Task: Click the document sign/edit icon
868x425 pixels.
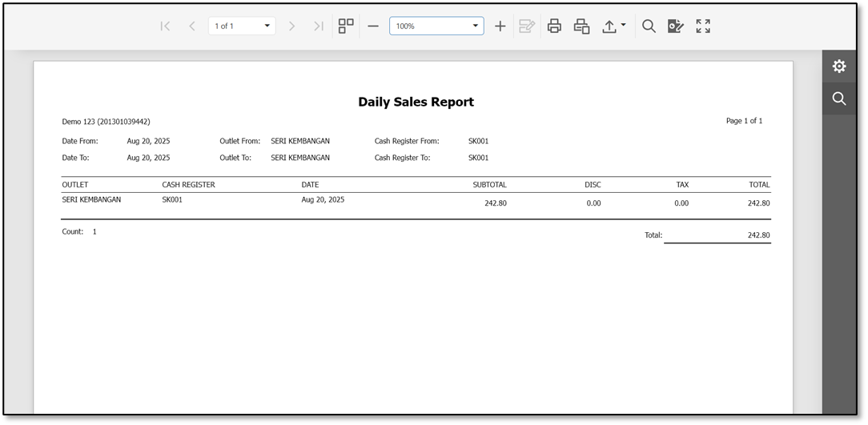Action: (675, 26)
